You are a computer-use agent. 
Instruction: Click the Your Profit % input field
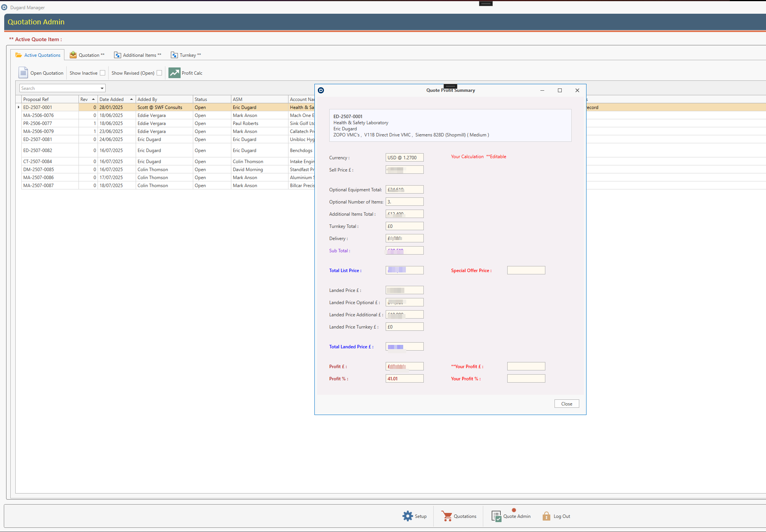pos(526,378)
